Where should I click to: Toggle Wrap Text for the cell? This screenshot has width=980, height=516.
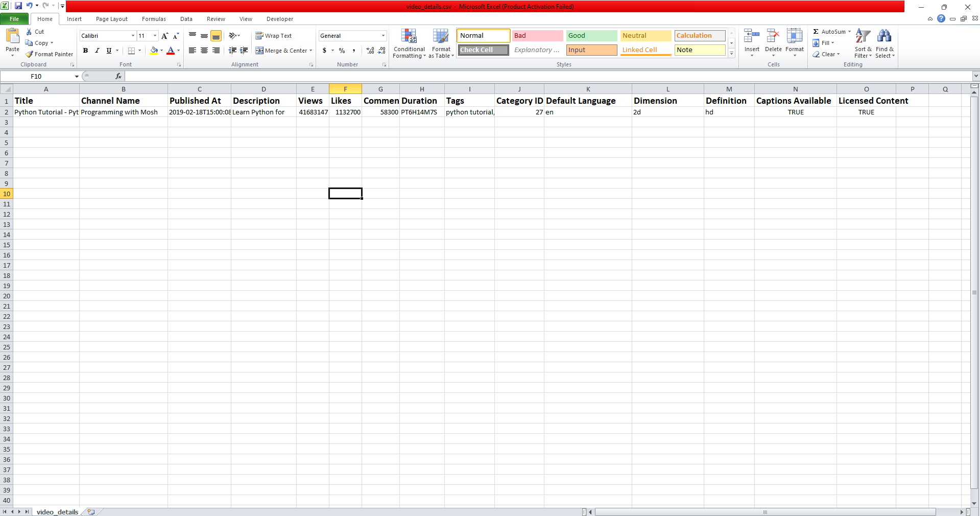coord(274,36)
